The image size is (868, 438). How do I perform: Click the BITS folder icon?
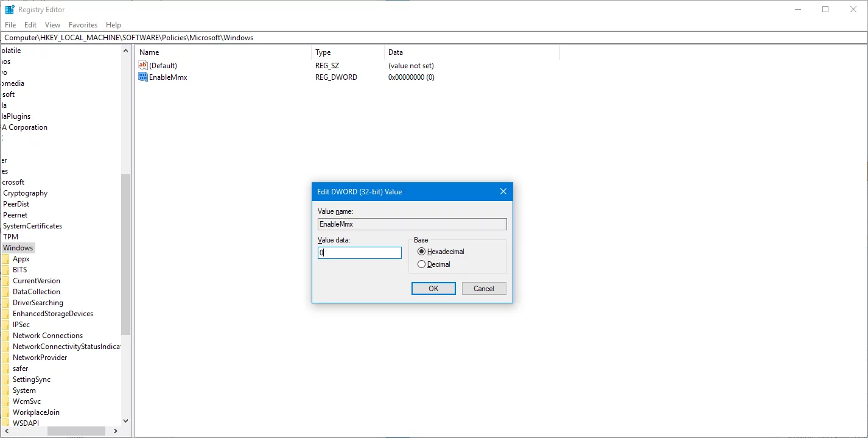[5, 270]
